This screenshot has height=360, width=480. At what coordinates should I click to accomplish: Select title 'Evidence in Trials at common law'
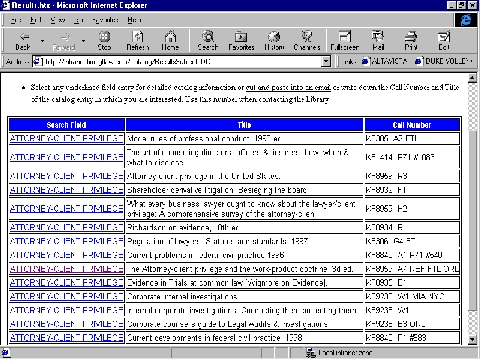227,283
